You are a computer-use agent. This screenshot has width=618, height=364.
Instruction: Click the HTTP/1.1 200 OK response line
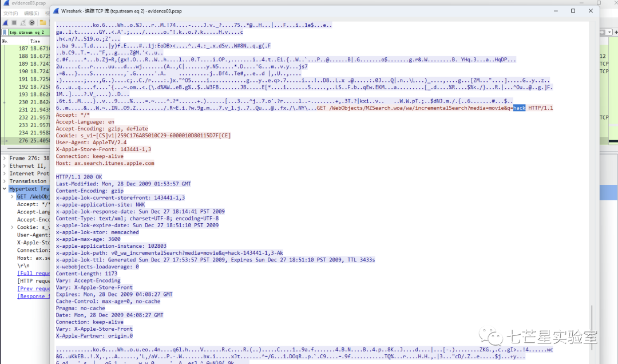pyautogui.click(x=79, y=177)
